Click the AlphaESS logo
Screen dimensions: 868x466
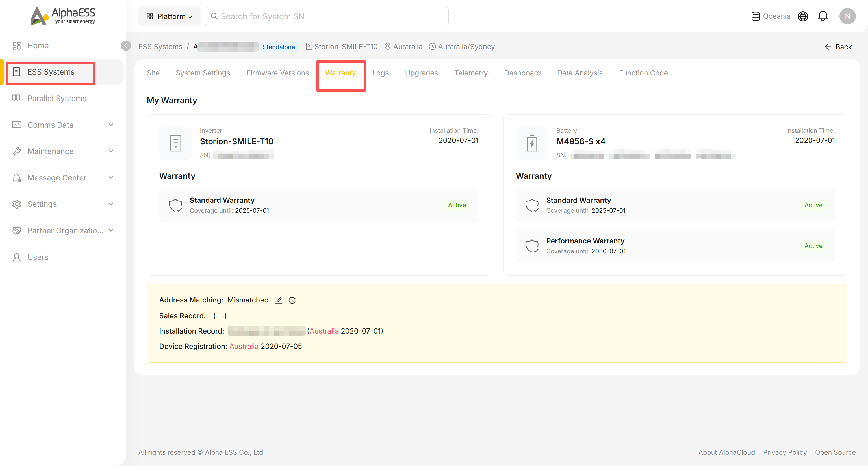[x=63, y=16]
